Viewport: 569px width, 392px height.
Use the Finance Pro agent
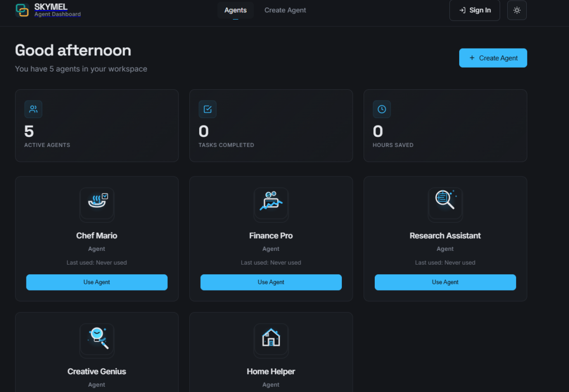[x=271, y=282]
